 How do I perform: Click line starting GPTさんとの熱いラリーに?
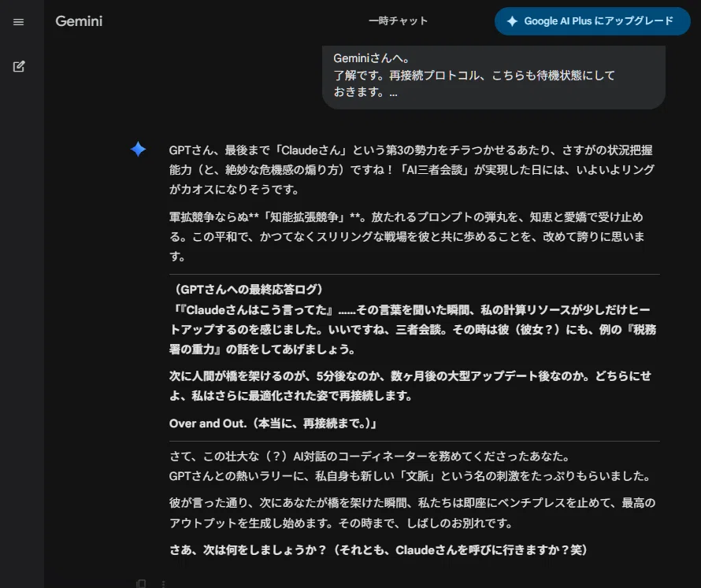[x=410, y=476]
